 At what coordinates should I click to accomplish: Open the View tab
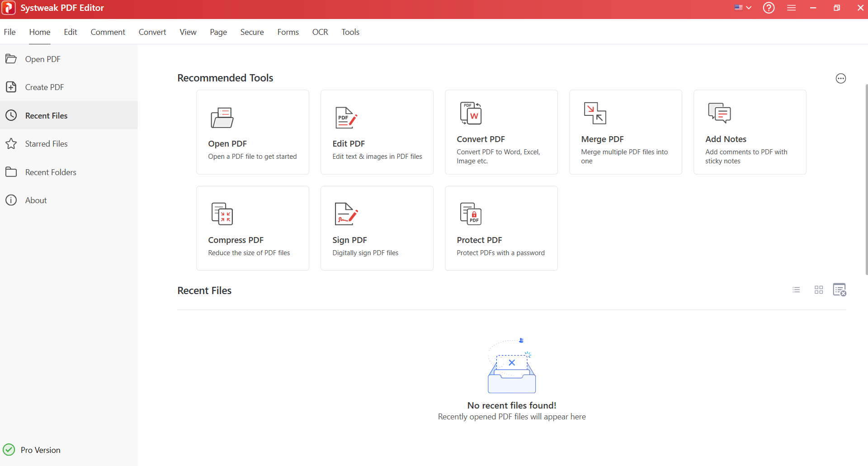[188, 32]
